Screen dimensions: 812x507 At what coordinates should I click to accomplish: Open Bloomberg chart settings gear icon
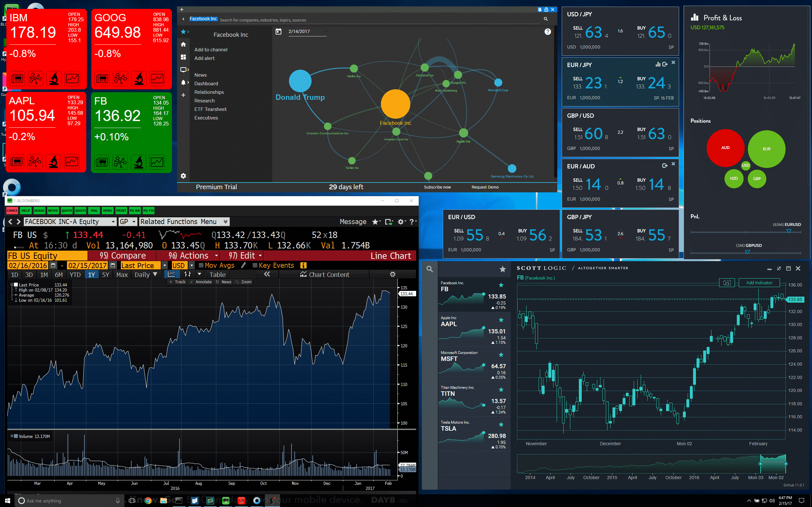[392, 274]
